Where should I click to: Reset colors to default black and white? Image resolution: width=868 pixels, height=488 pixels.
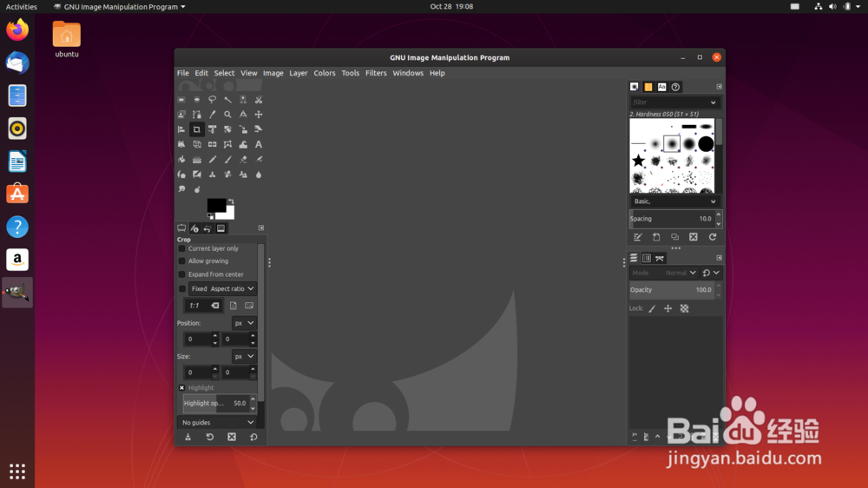210,216
